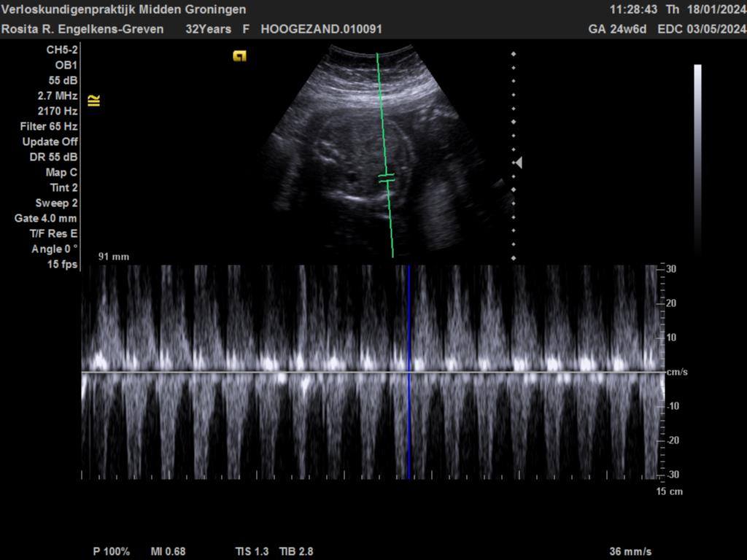Screen dimensions: 747x560
Task: Open the Map C selection
Action: tap(61, 172)
